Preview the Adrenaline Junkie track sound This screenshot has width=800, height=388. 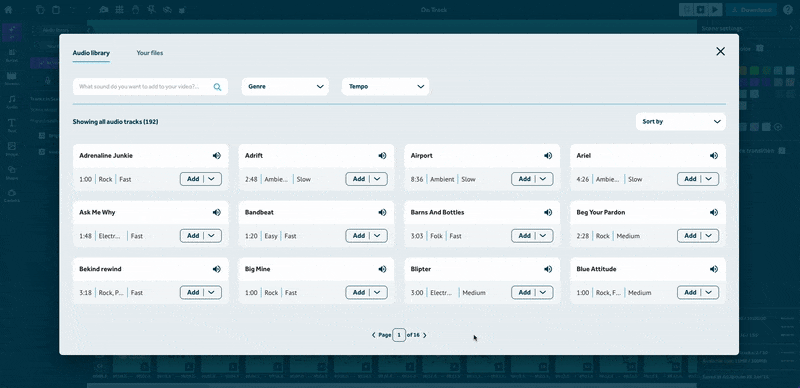coord(217,156)
